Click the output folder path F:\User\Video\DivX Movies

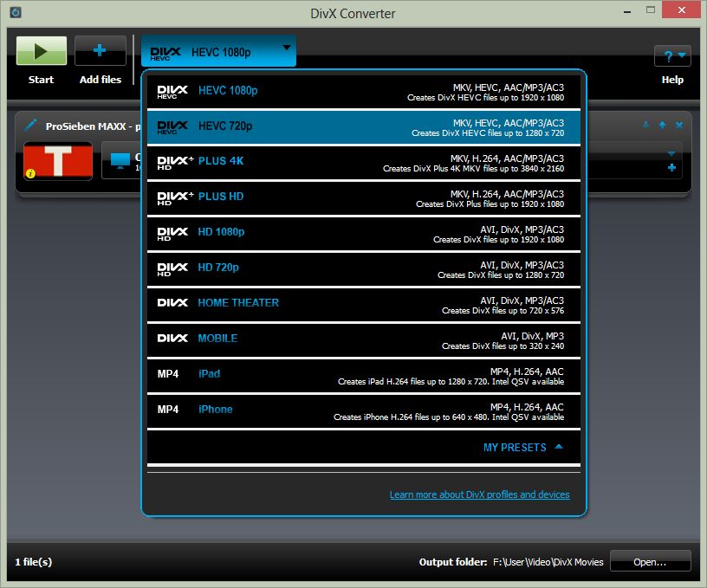tap(548, 562)
